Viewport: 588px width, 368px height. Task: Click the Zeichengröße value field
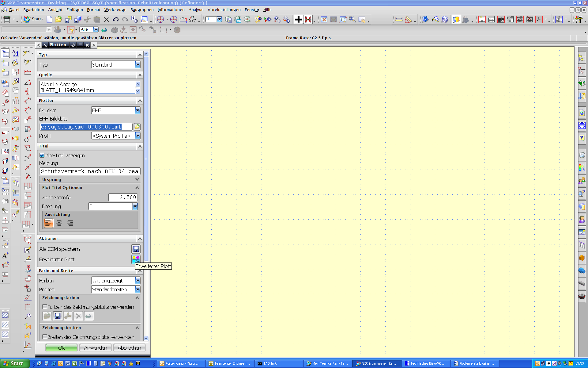123,197
